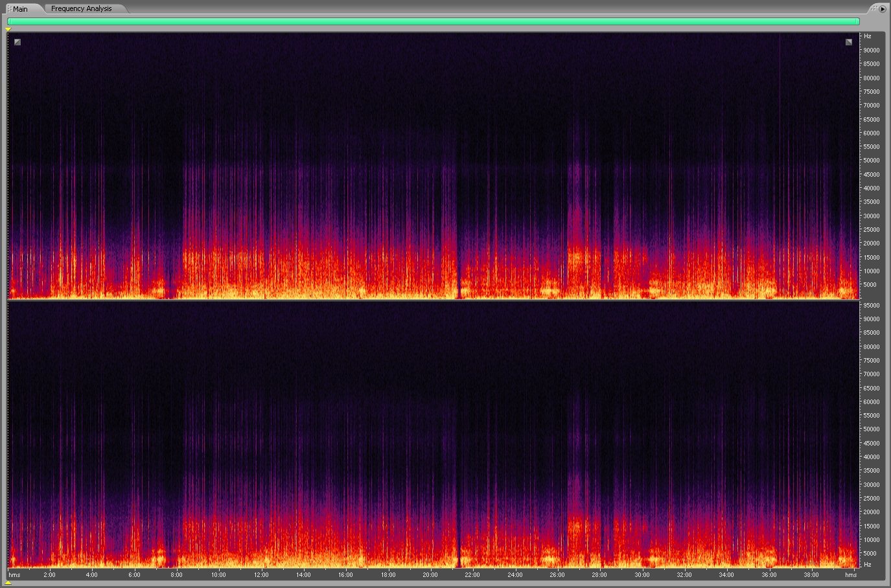Viewport: 891px width, 588px height.
Task: Click the right edge handle of the green bar
Action: pos(858,21)
